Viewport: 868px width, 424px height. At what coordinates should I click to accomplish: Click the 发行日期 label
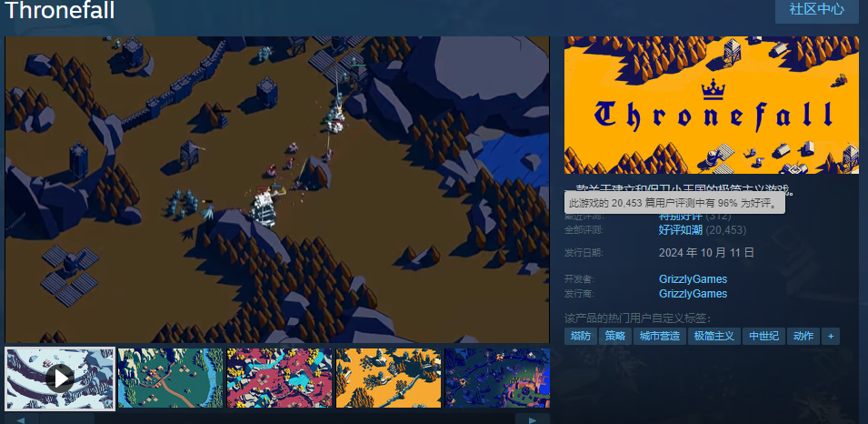[x=584, y=253]
